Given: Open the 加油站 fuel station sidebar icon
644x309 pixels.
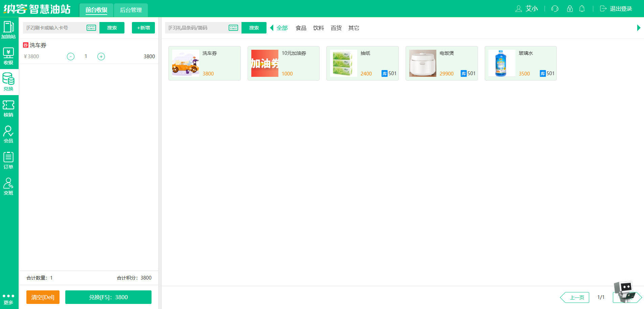Looking at the screenshot, I should (x=8, y=30).
